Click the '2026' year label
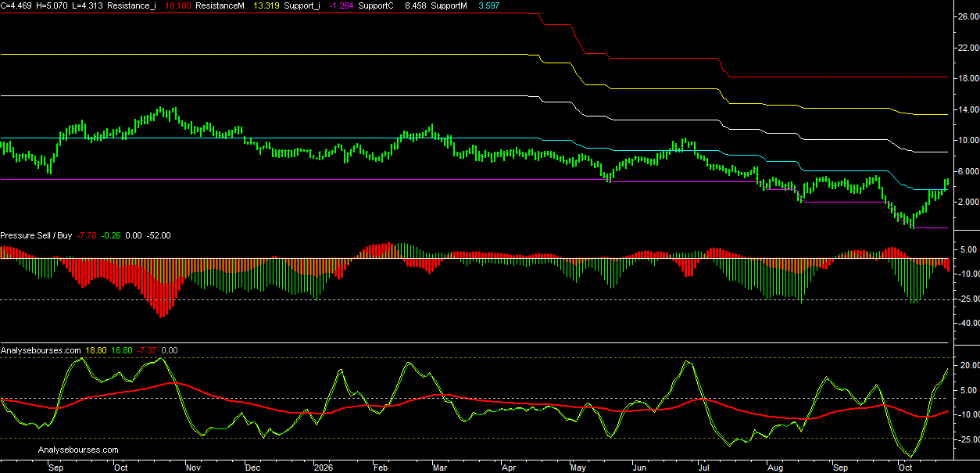 click(x=323, y=468)
